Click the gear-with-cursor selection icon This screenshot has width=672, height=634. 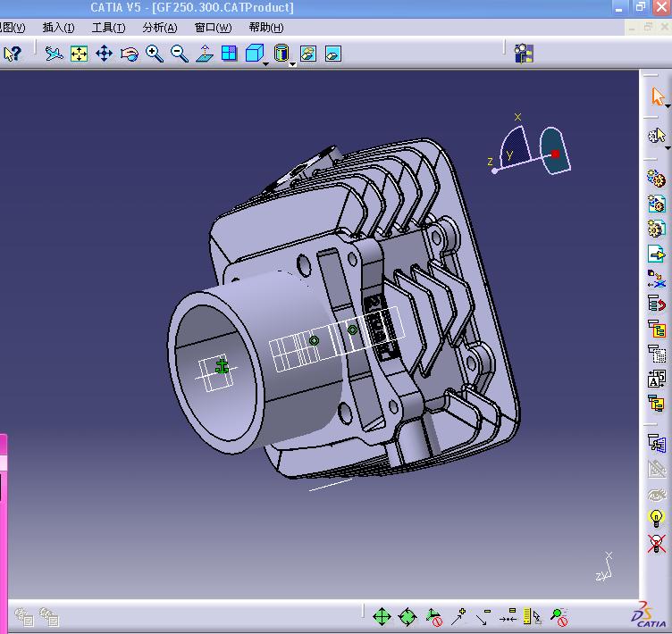click(x=657, y=136)
